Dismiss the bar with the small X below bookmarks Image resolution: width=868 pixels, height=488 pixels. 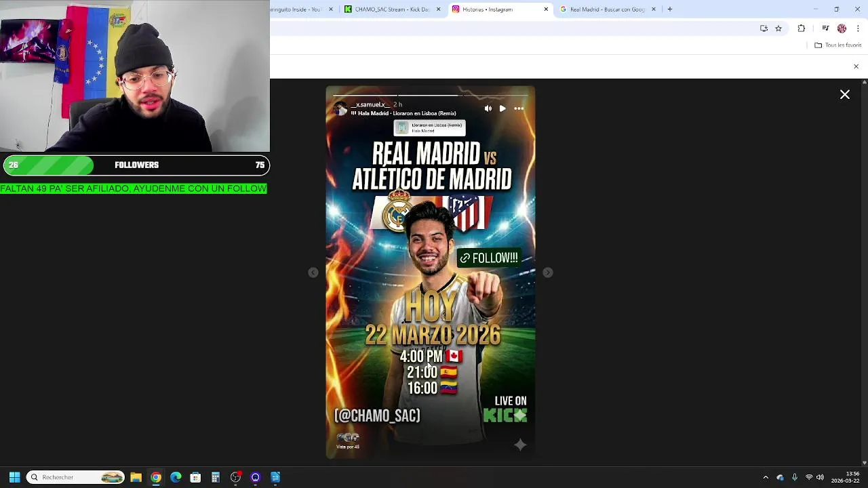point(856,66)
